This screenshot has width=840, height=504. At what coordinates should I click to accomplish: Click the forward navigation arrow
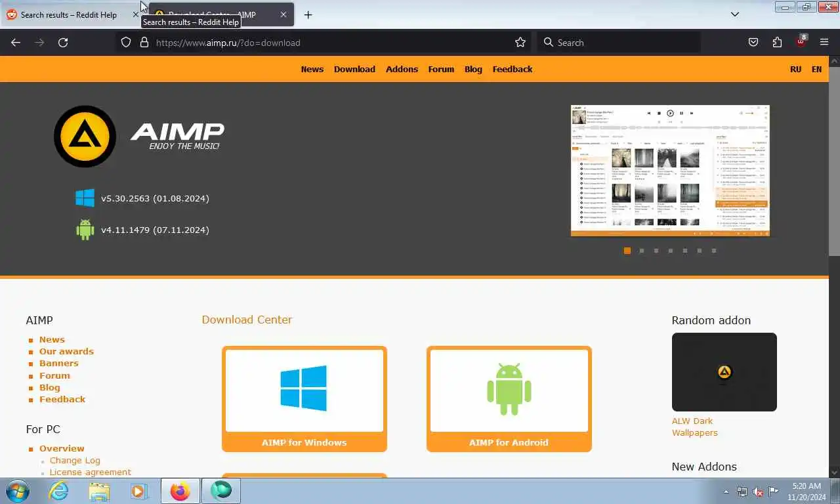(x=39, y=43)
